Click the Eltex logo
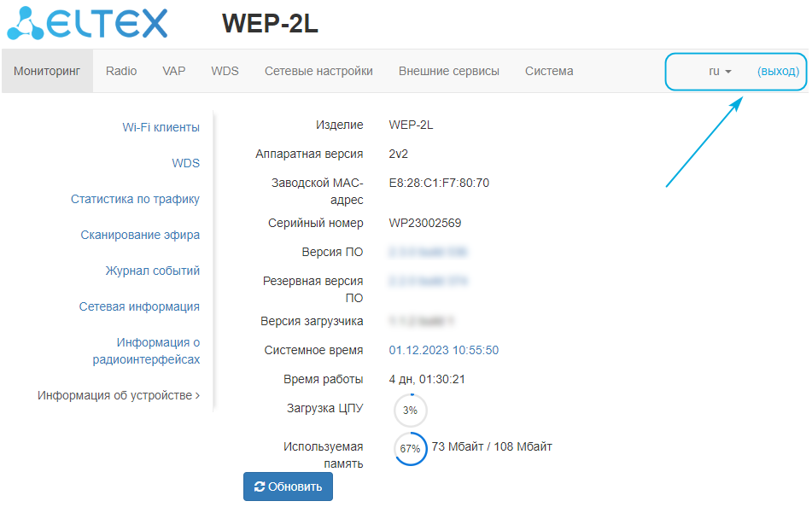The width and height of the screenshot is (812, 507). (87, 23)
